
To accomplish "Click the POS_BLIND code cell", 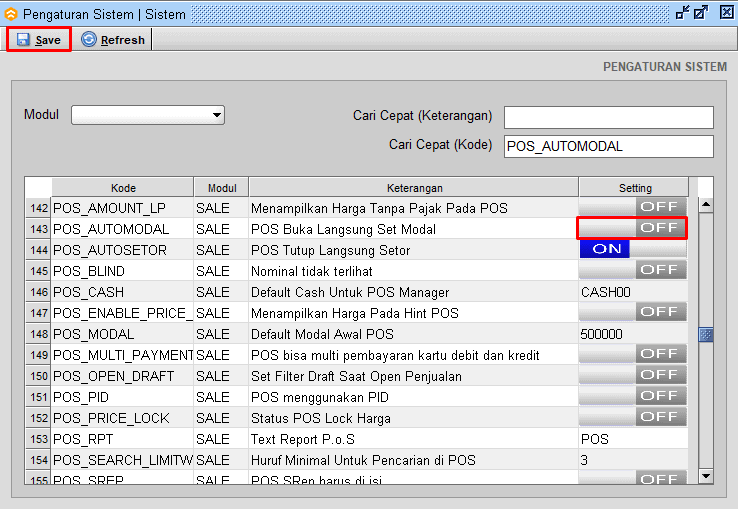I will 122,271.
